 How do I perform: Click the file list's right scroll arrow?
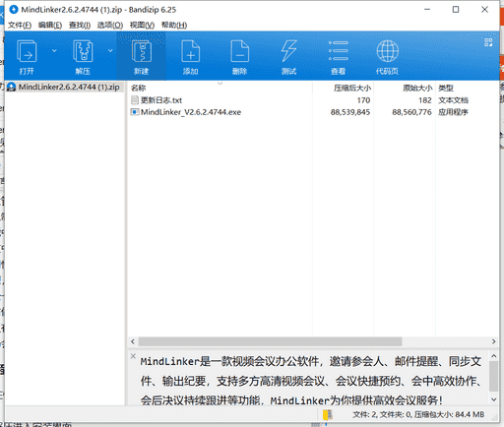(493, 341)
